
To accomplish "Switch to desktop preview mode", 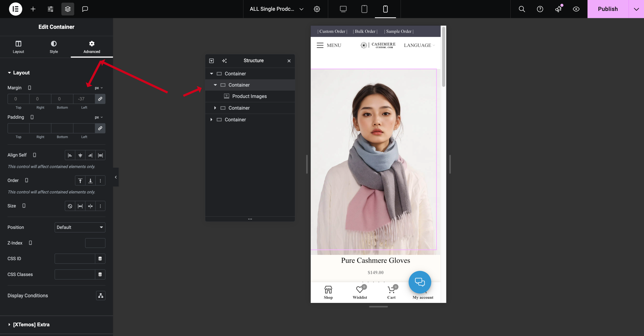I will (x=343, y=9).
